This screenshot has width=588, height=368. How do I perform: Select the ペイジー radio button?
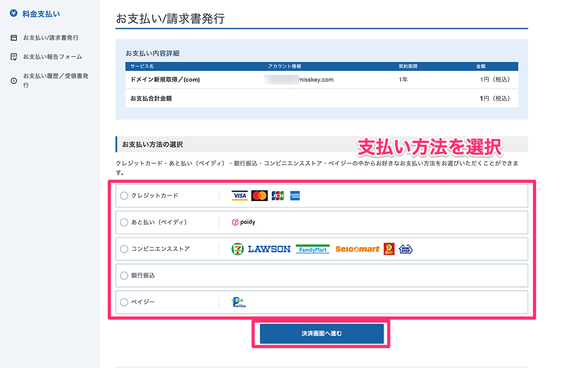pyautogui.click(x=124, y=303)
